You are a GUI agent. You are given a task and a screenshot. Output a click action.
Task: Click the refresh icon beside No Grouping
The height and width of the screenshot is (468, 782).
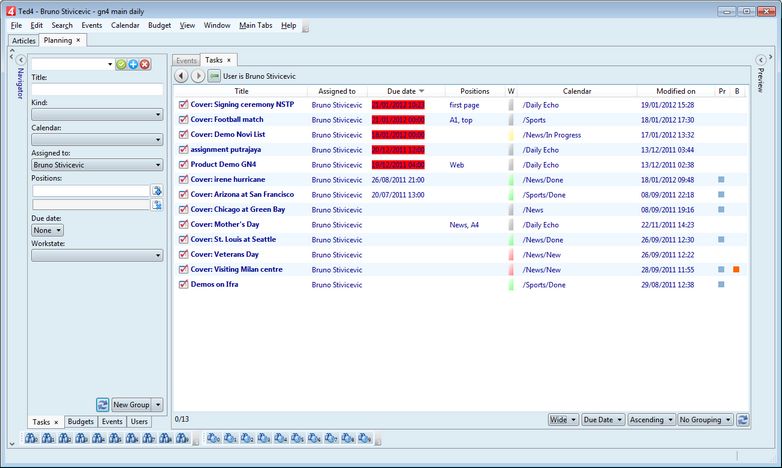[743, 420]
